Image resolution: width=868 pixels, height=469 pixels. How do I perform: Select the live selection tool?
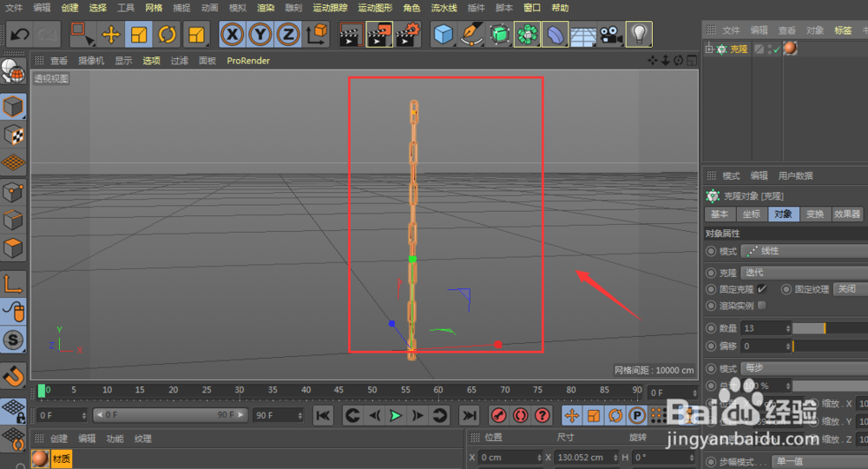pos(82,35)
